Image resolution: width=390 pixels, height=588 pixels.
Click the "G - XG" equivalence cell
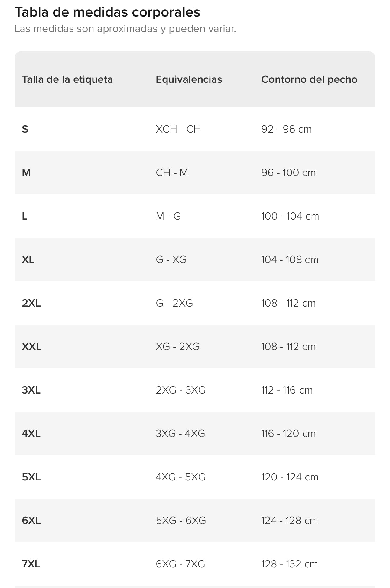pos(171,260)
